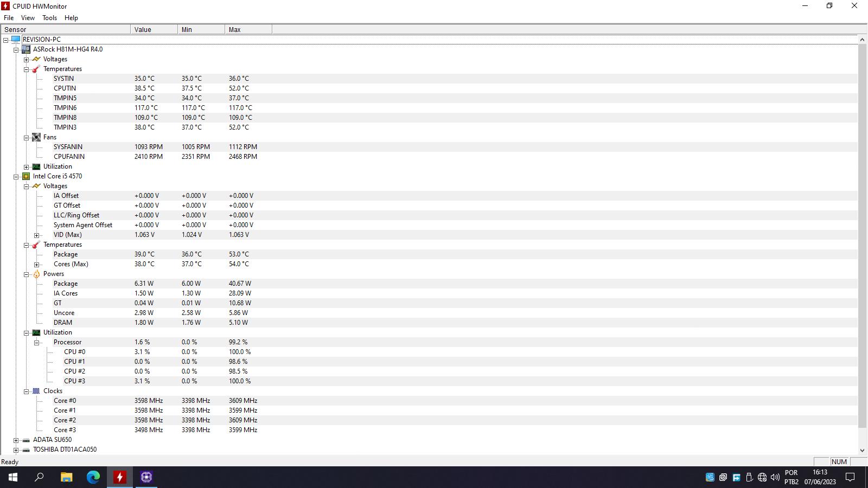Click the motherboard Temperatures thermometer icon
Image resolution: width=868 pixels, height=488 pixels.
36,69
